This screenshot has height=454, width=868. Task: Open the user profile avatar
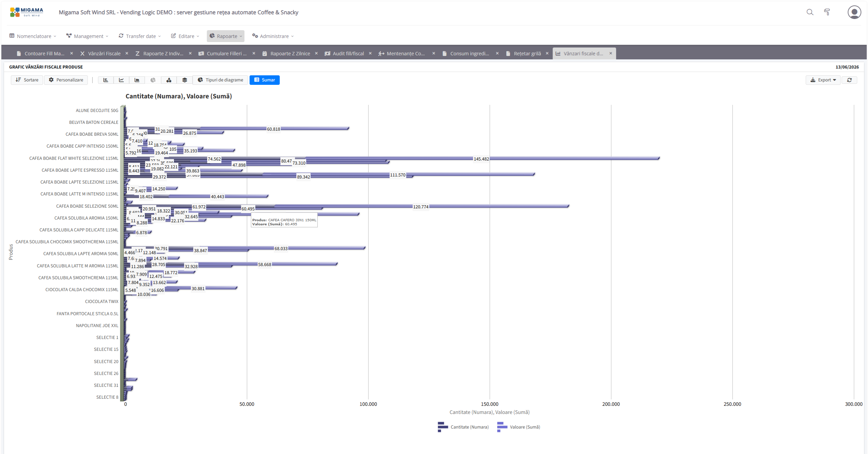point(854,12)
